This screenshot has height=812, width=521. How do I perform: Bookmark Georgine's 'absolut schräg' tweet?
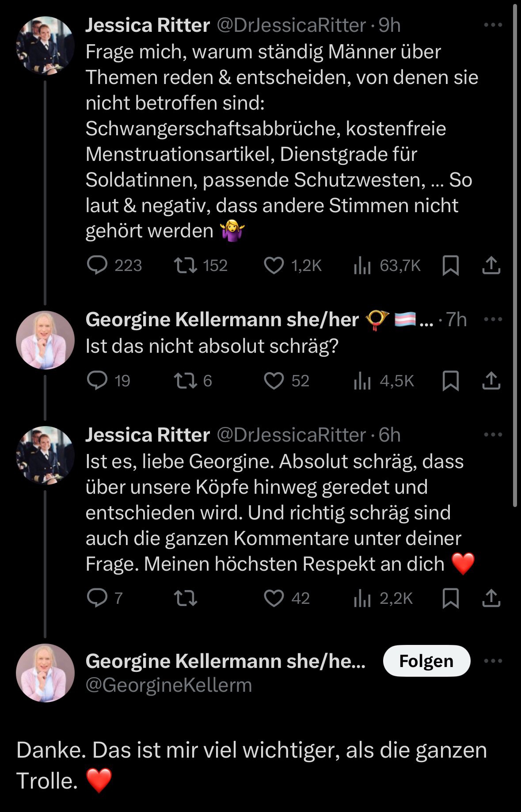pyautogui.click(x=450, y=381)
